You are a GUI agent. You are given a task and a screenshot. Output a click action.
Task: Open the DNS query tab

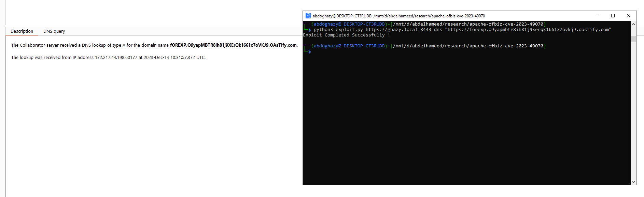(54, 31)
